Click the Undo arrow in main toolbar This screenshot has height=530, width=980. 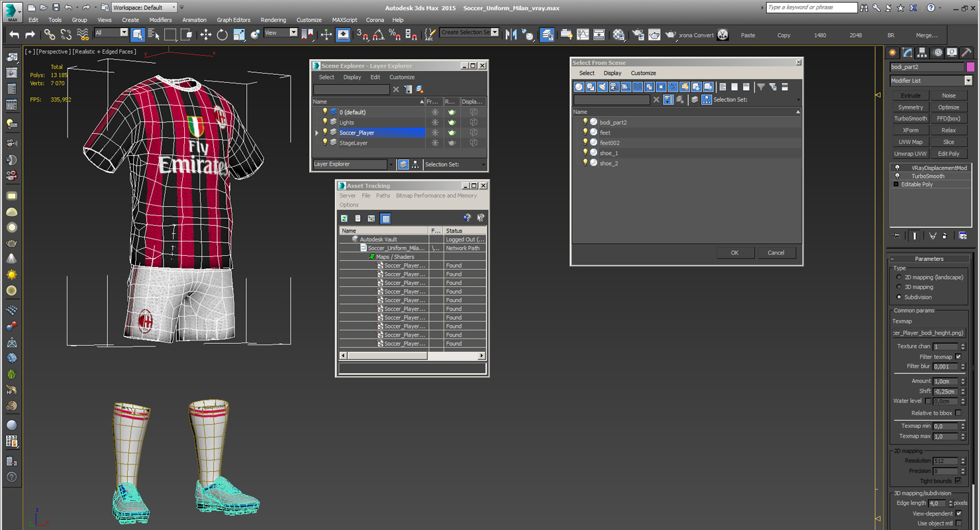pos(14,34)
